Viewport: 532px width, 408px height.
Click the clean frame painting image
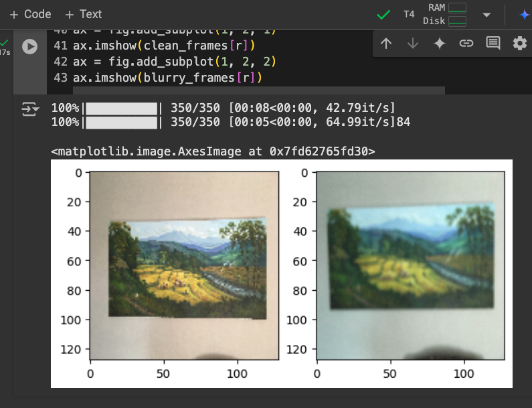tap(187, 268)
